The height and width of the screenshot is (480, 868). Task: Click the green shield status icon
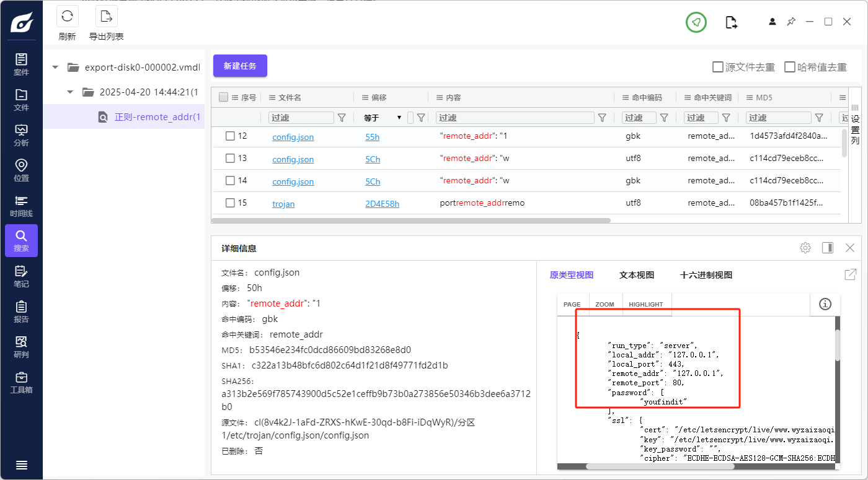click(696, 22)
